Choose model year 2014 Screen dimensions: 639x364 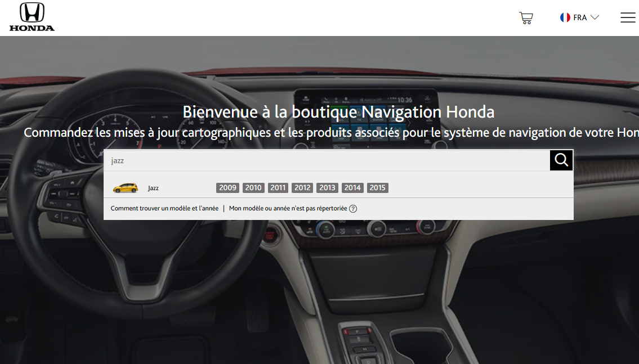[352, 188]
